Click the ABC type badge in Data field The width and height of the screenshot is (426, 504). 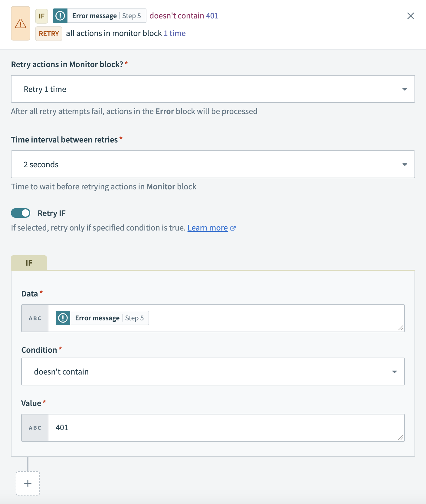pos(35,318)
